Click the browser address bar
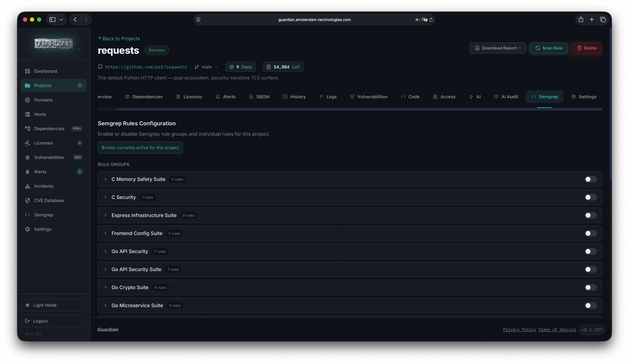The height and width of the screenshot is (364, 629). pos(314,19)
